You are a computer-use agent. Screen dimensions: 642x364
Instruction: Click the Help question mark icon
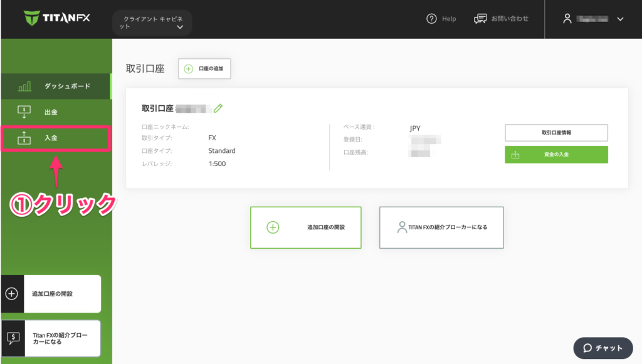coord(431,19)
